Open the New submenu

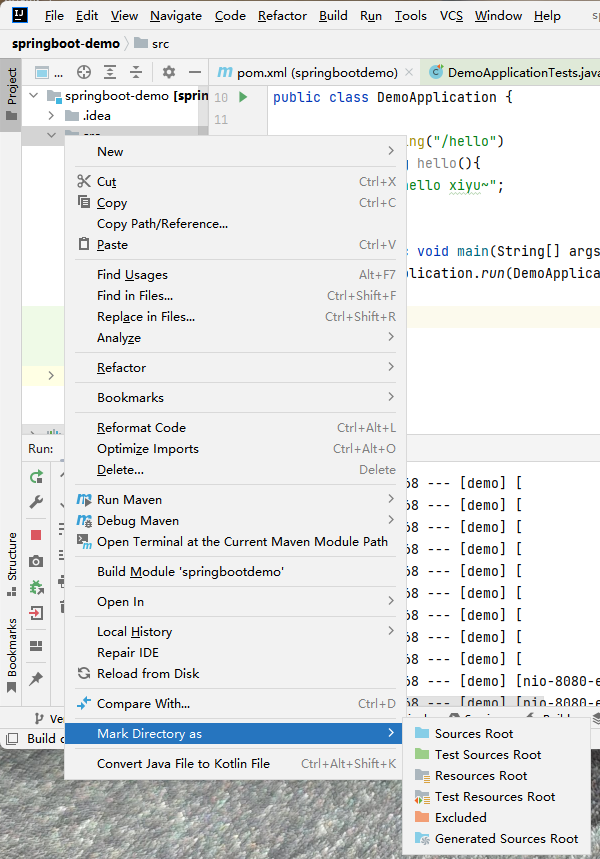click(235, 152)
